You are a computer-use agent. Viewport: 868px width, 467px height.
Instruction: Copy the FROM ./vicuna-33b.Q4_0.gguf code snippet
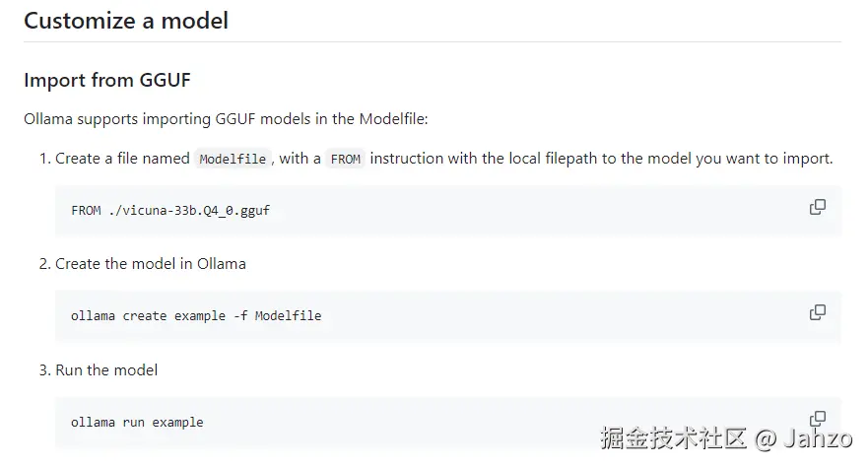click(x=817, y=207)
